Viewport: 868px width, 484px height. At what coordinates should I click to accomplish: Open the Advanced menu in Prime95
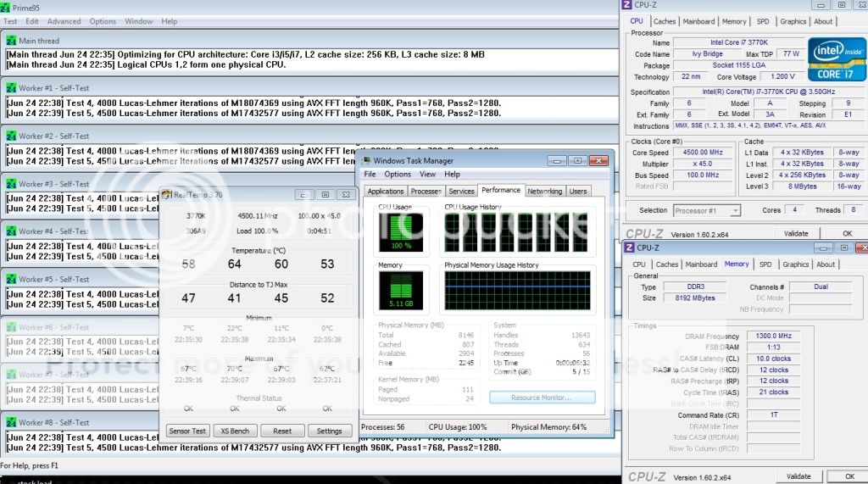tap(64, 21)
